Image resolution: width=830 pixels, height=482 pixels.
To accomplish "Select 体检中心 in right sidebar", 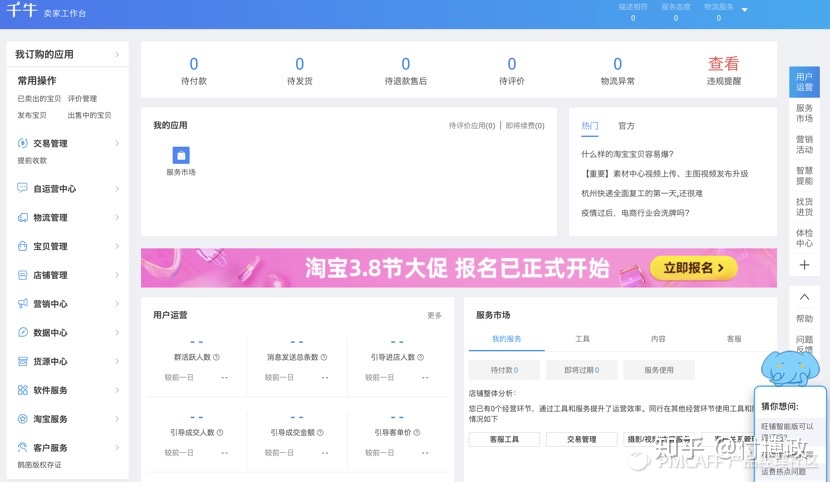I will pyautogui.click(x=804, y=238).
